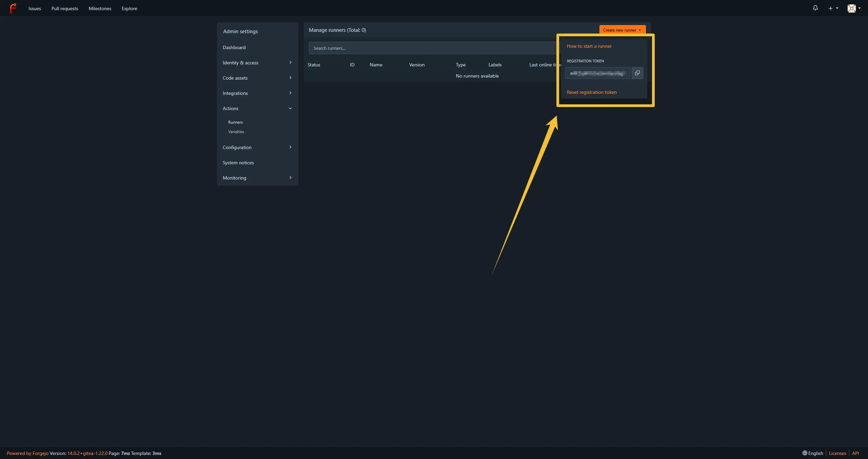Image resolution: width=868 pixels, height=459 pixels.
Task: Open the notifications bell
Action: (x=815, y=8)
